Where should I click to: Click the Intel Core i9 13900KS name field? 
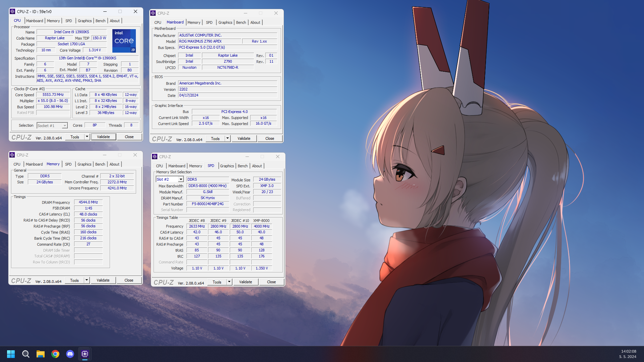pos(71,32)
